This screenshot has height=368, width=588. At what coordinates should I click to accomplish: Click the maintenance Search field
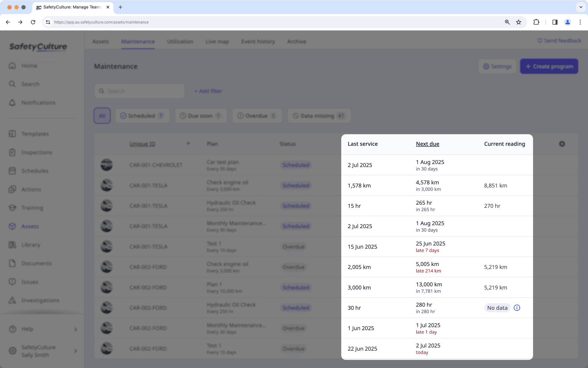[139, 91]
